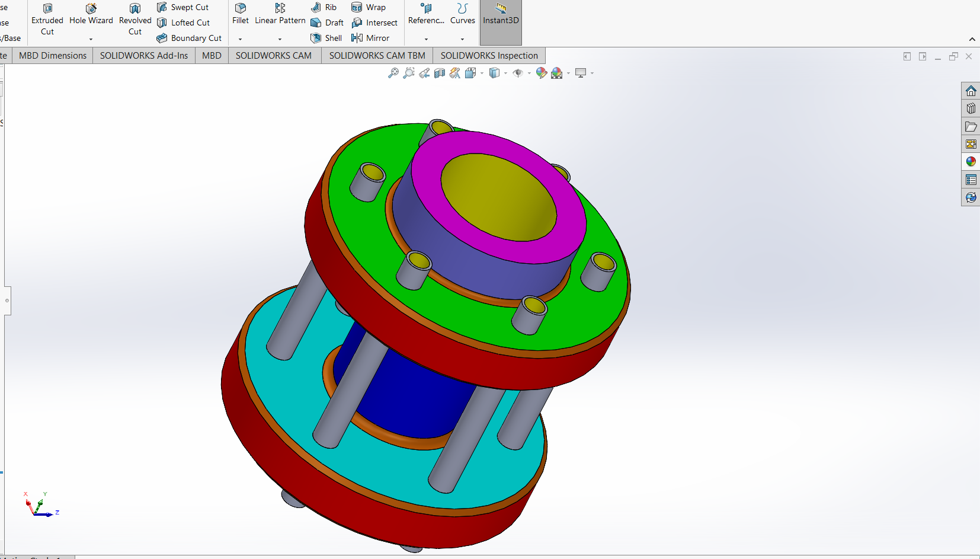Apply the Draft feature
Viewport: 980px width, 559px height.
coord(327,23)
